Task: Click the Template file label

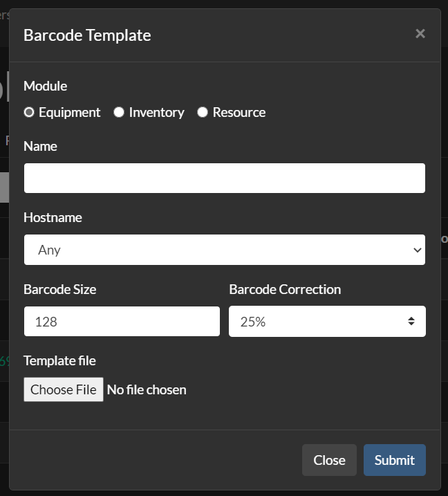Action: click(59, 360)
